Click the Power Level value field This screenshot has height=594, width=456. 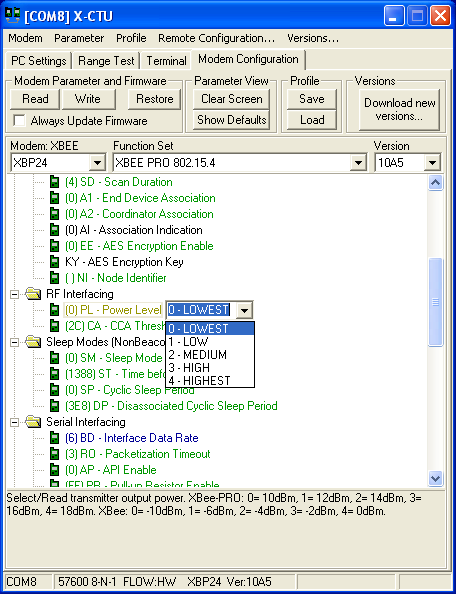[x=201, y=310]
